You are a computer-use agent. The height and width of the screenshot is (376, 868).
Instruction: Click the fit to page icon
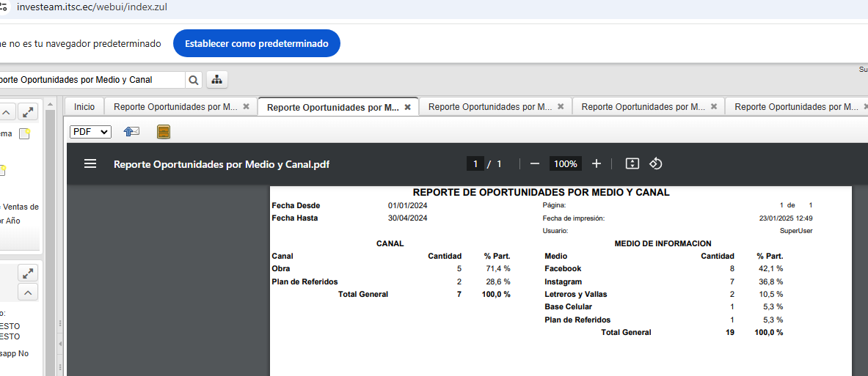click(632, 164)
